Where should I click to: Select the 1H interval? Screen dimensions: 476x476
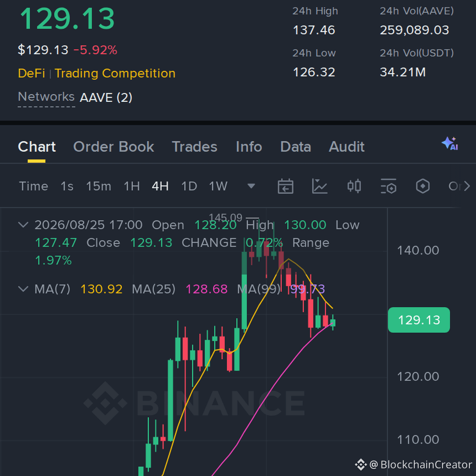132,186
